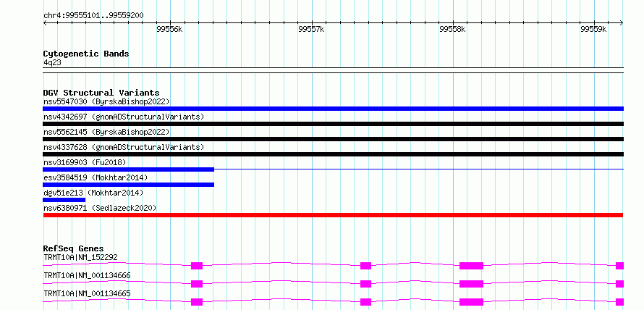Click the black bar under nsv5562145
The image size is (644, 310).
point(333,139)
